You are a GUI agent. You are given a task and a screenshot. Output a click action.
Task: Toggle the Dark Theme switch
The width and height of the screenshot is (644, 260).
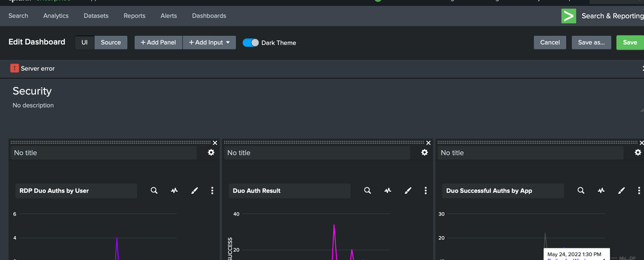click(x=251, y=42)
